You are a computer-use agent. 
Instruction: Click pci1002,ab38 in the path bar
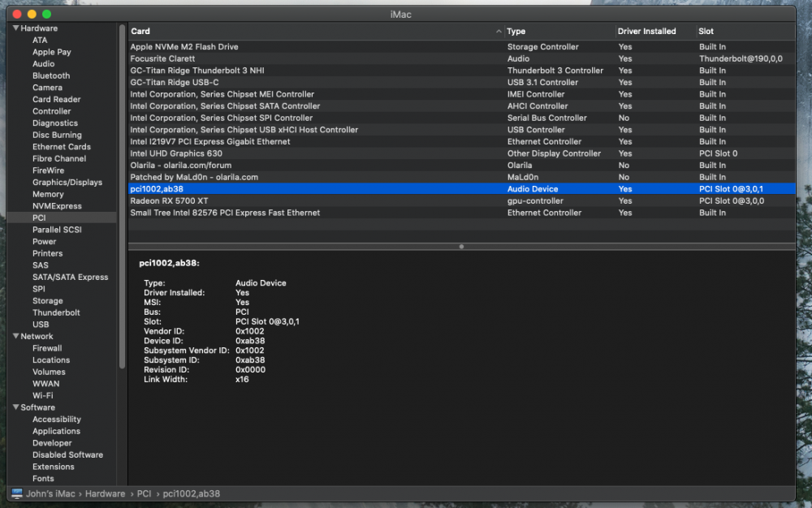191,493
